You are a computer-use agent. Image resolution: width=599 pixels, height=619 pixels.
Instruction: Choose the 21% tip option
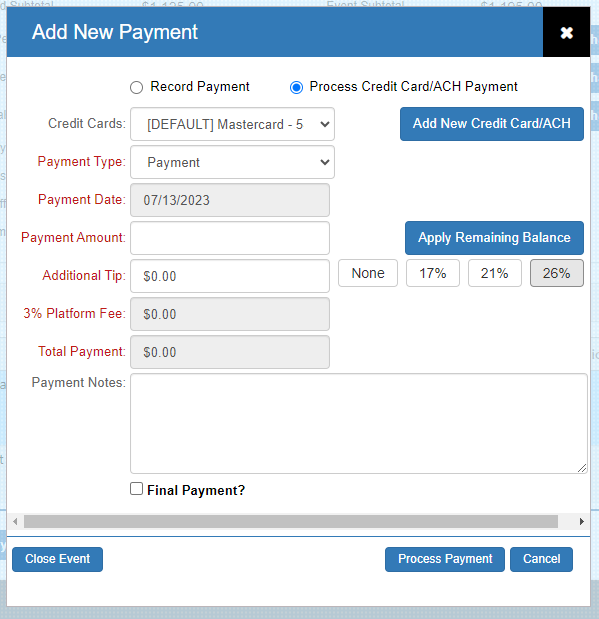[494, 273]
